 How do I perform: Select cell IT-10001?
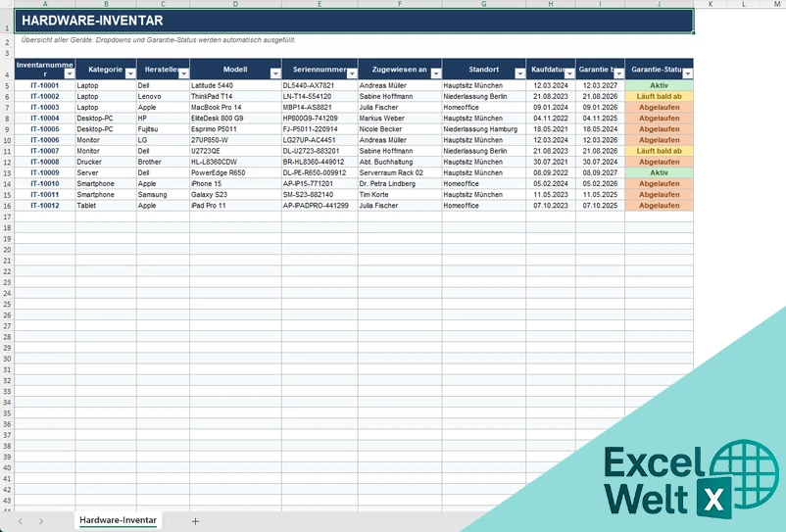point(45,85)
